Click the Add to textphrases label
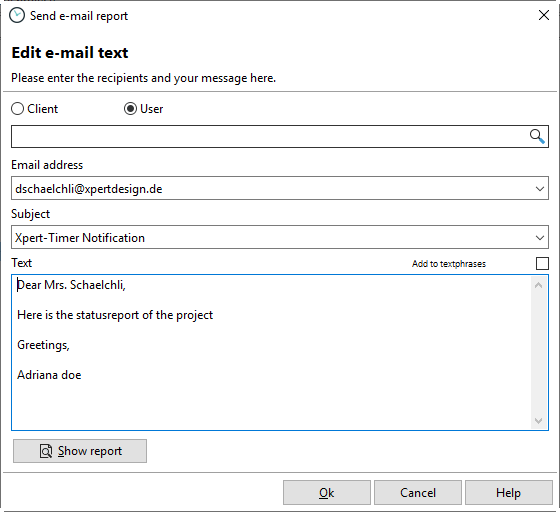This screenshot has height=512, width=560. 449,264
